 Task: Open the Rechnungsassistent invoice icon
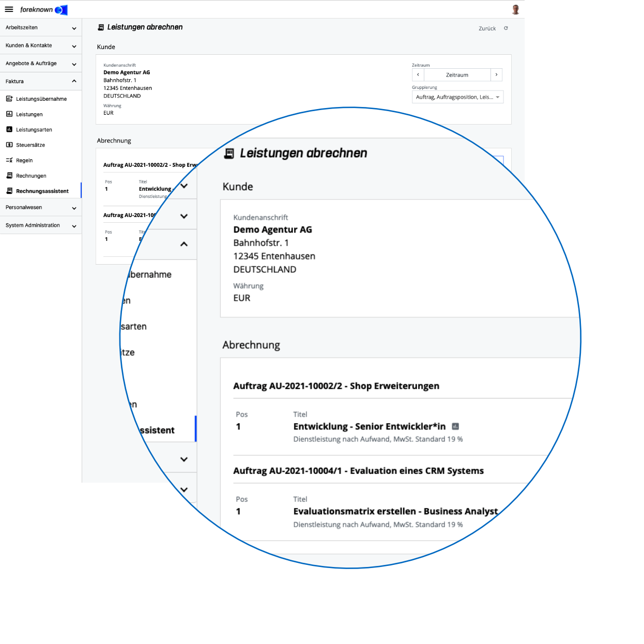(9, 191)
